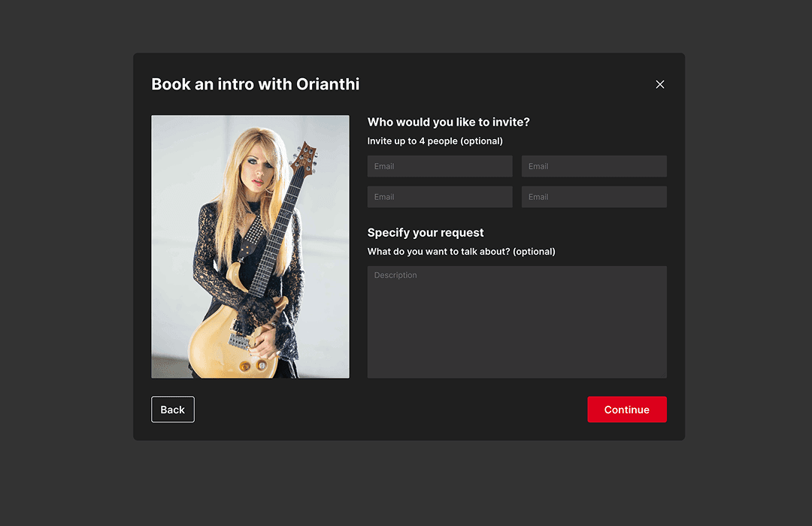This screenshot has height=526, width=812.
Task: Click the "Book an intro with Orianthi" title
Action: click(255, 84)
